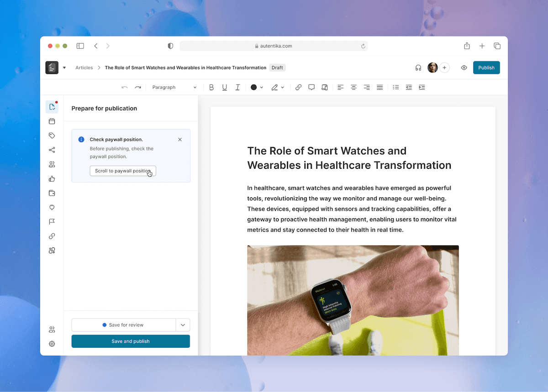This screenshot has width=548, height=392.
Task: Open the widgets blocks sidebar icon
Action: (x=52, y=251)
